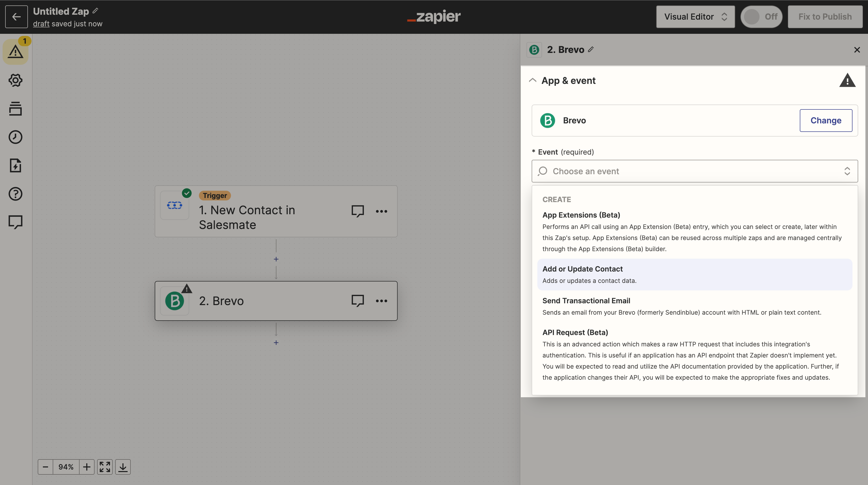Image resolution: width=868 pixels, height=485 pixels.
Task: Select the 2. Brevo step card
Action: (276, 301)
